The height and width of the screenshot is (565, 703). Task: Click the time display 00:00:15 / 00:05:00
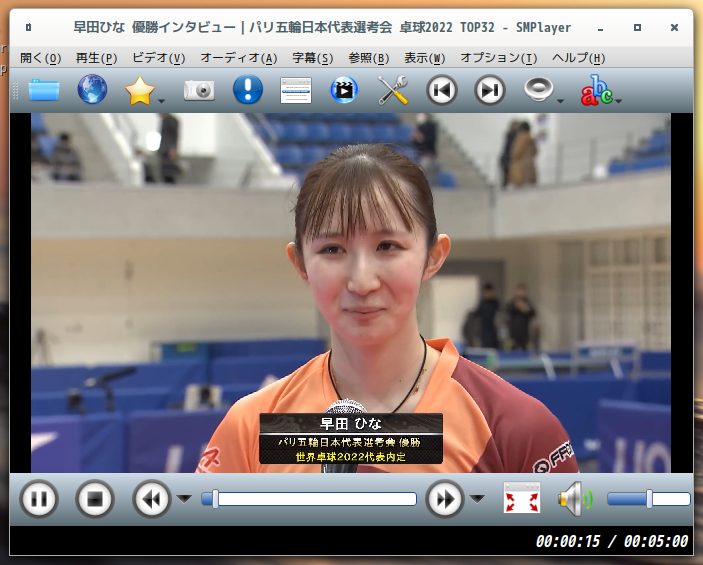click(612, 541)
